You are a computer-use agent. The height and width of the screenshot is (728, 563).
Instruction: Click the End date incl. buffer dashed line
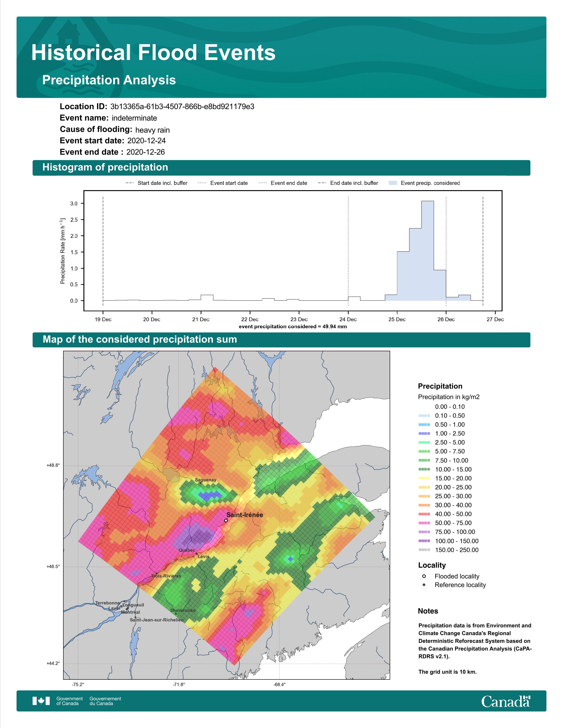point(483,251)
